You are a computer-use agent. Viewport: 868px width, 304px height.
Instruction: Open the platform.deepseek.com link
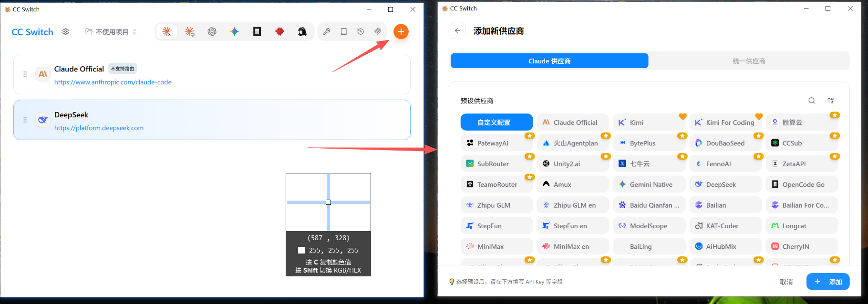[99, 128]
